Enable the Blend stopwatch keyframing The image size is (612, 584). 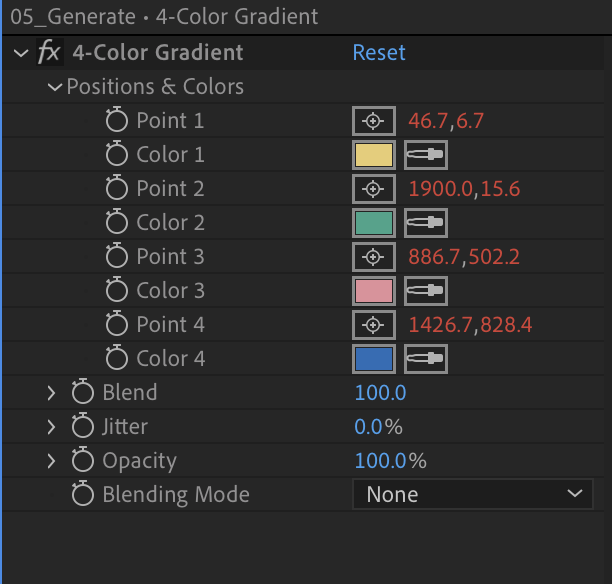pos(83,391)
